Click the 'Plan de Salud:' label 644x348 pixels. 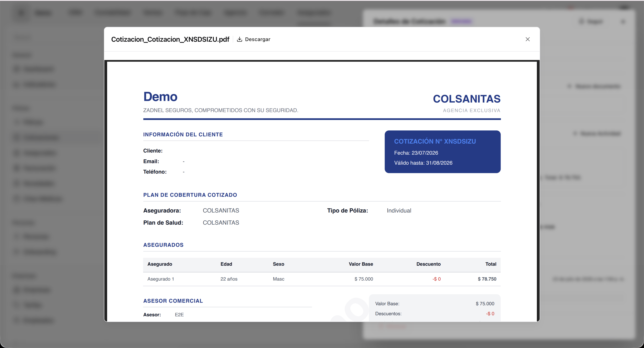point(163,222)
